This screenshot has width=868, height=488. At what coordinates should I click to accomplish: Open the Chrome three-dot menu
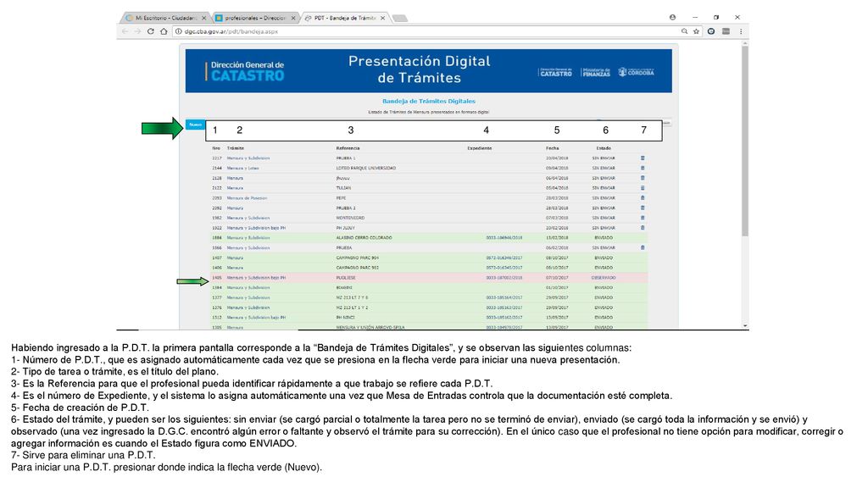point(741,31)
